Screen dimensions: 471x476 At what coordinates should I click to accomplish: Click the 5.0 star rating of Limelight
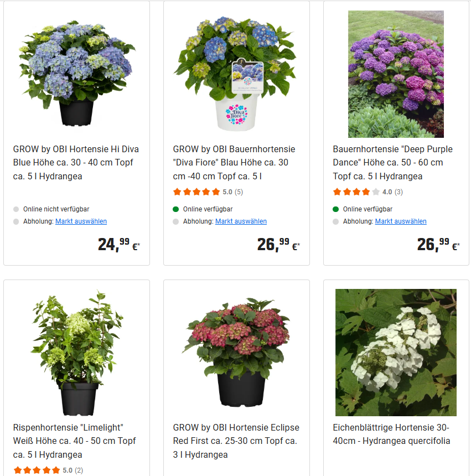48,470
